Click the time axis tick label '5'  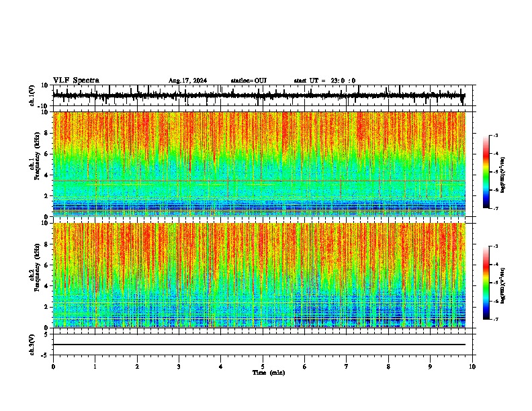[x=263, y=367]
